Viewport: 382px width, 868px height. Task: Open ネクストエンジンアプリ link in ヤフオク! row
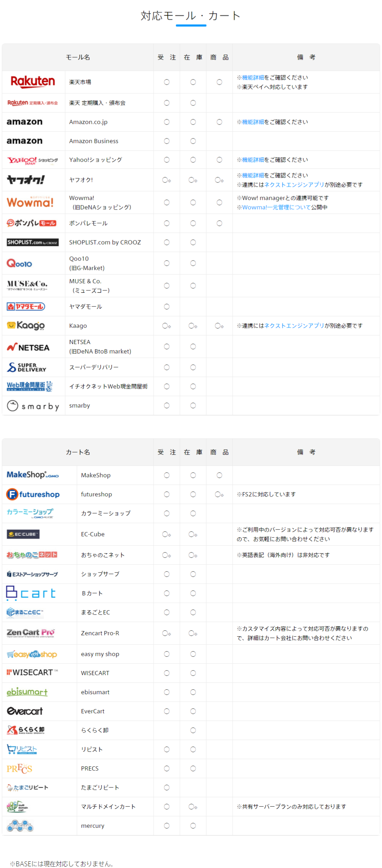(x=294, y=185)
